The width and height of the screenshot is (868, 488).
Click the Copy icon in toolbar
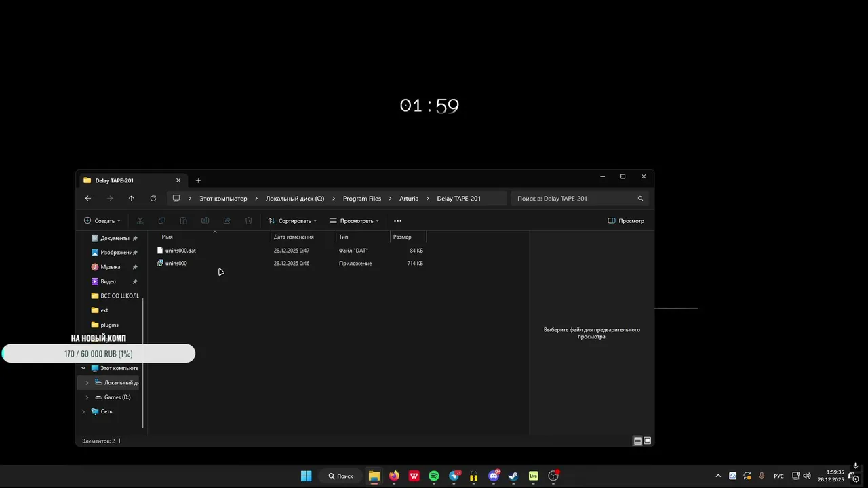click(x=161, y=221)
